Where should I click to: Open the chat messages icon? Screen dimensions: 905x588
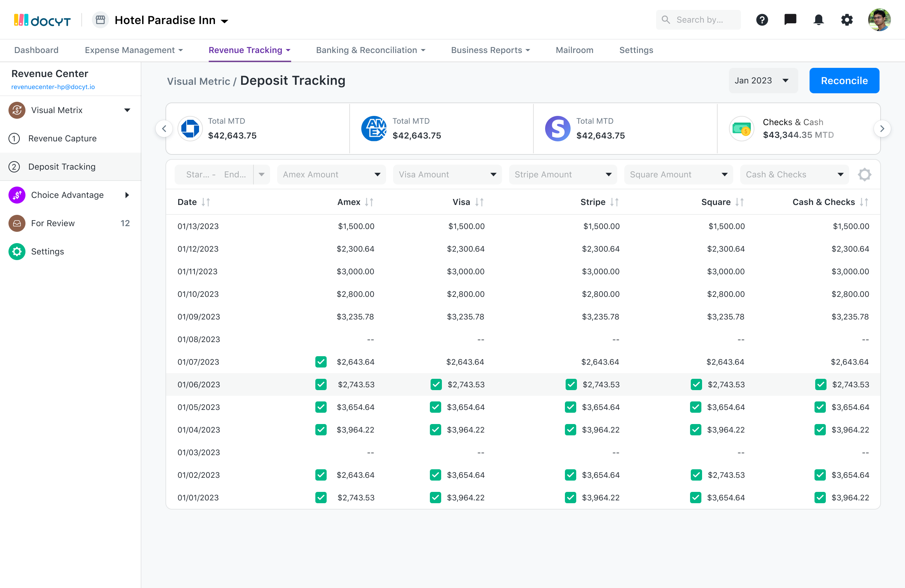[x=790, y=19]
